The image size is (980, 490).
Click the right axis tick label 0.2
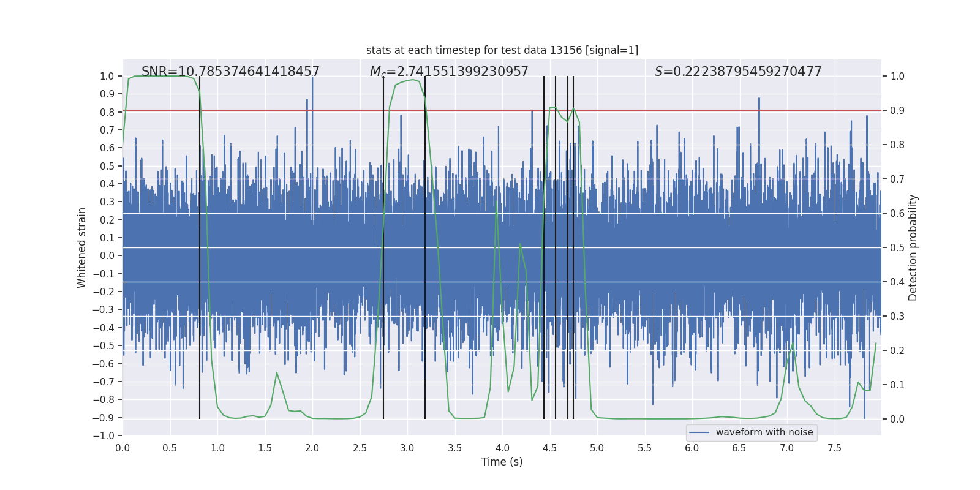pos(897,350)
